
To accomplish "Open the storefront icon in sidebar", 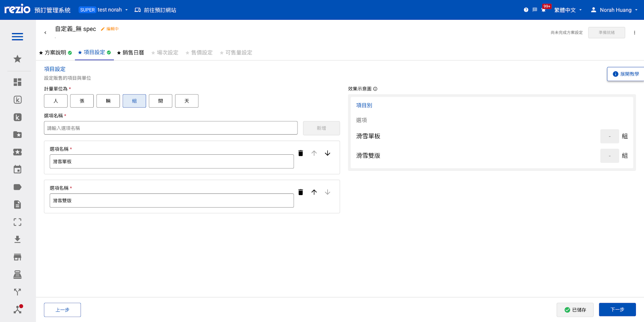I will (x=17, y=257).
